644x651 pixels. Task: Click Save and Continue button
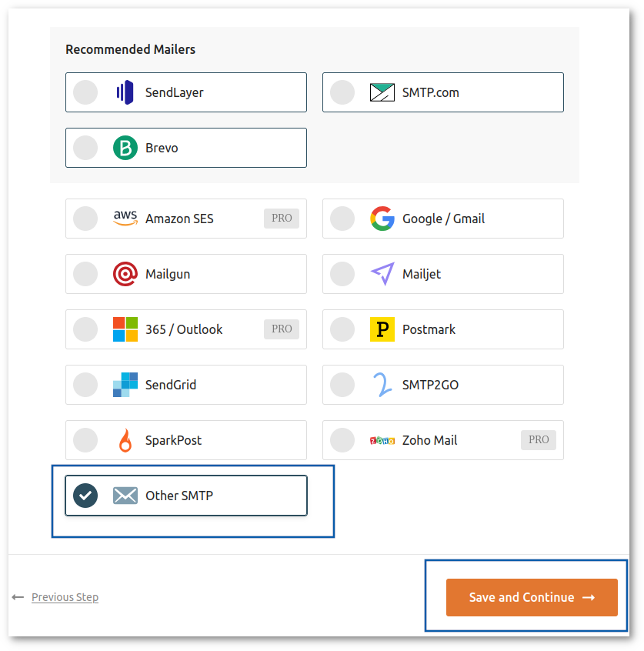click(x=532, y=597)
